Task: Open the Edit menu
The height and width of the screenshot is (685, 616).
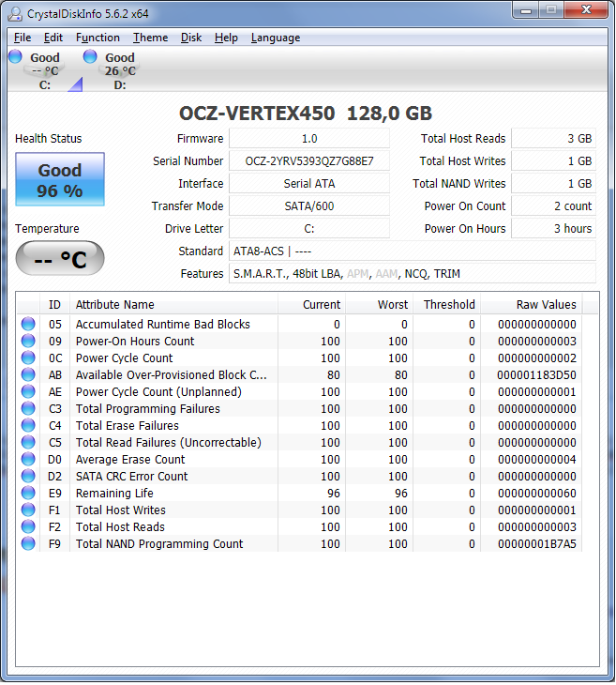Action: pyautogui.click(x=53, y=38)
